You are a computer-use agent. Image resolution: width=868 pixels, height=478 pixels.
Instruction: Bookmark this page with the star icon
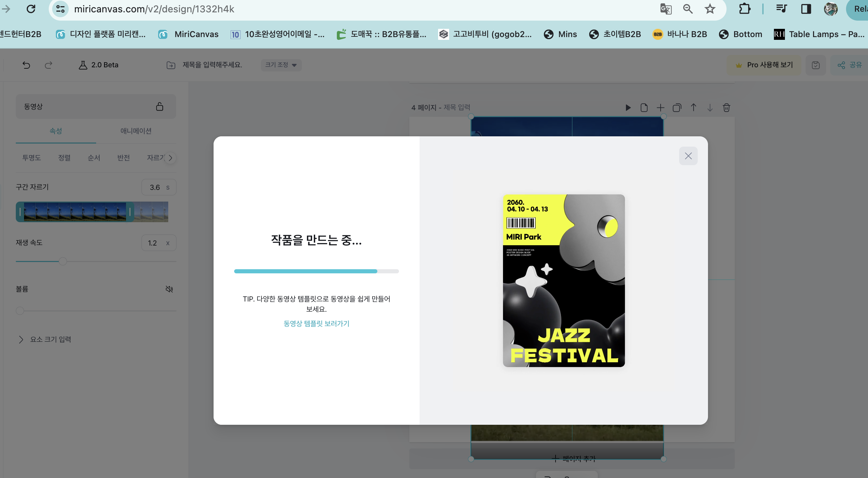point(710,9)
